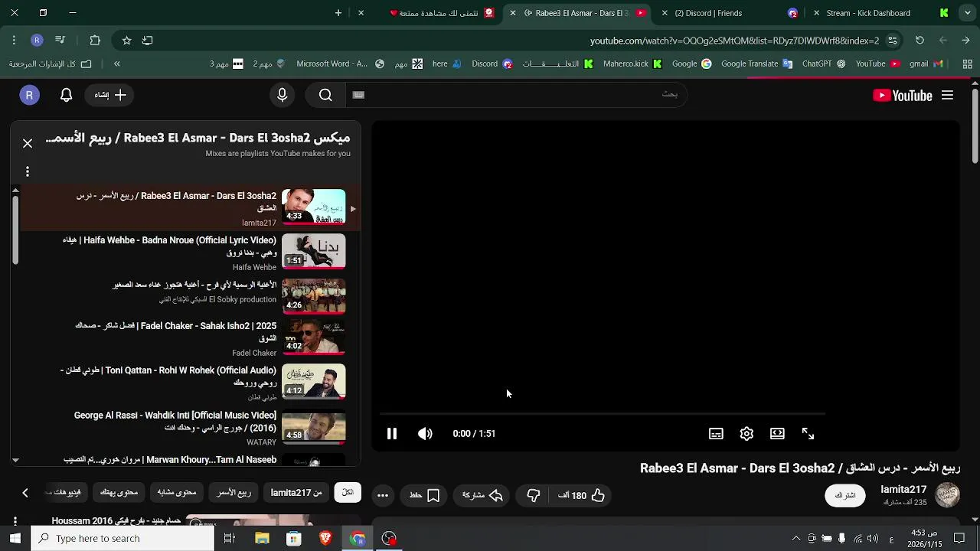Open the مهم 3 bookmark folder
The height and width of the screenshot is (551, 980).
click(227, 64)
